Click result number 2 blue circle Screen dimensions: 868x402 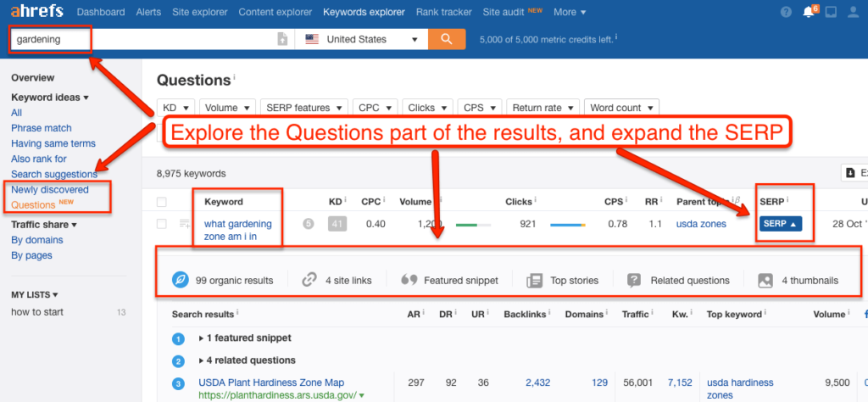click(x=178, y=361)
